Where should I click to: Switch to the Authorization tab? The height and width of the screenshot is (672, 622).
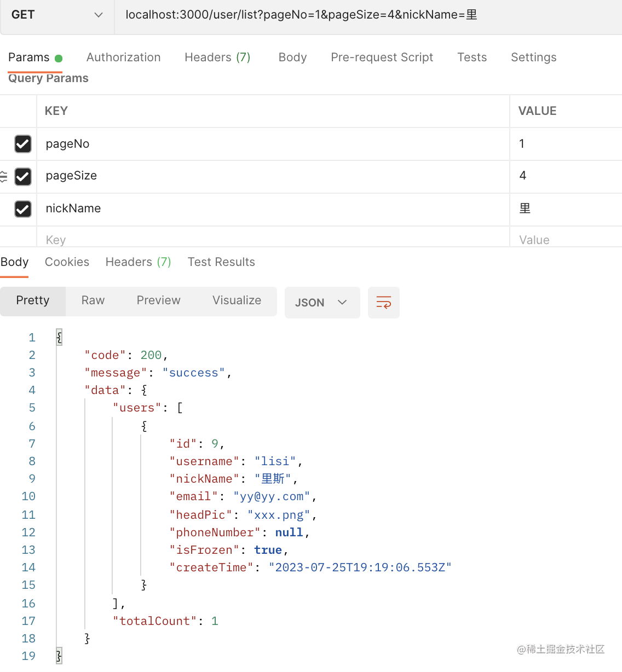coord(123,57)
